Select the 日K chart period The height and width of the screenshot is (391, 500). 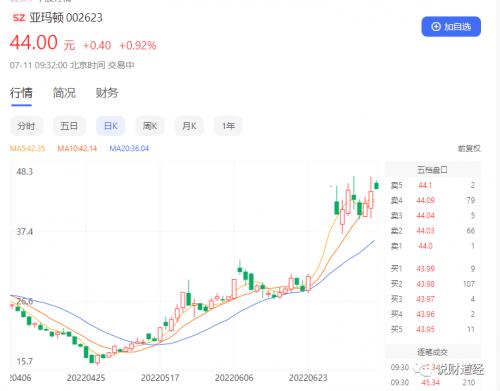[x=111, y=126]
